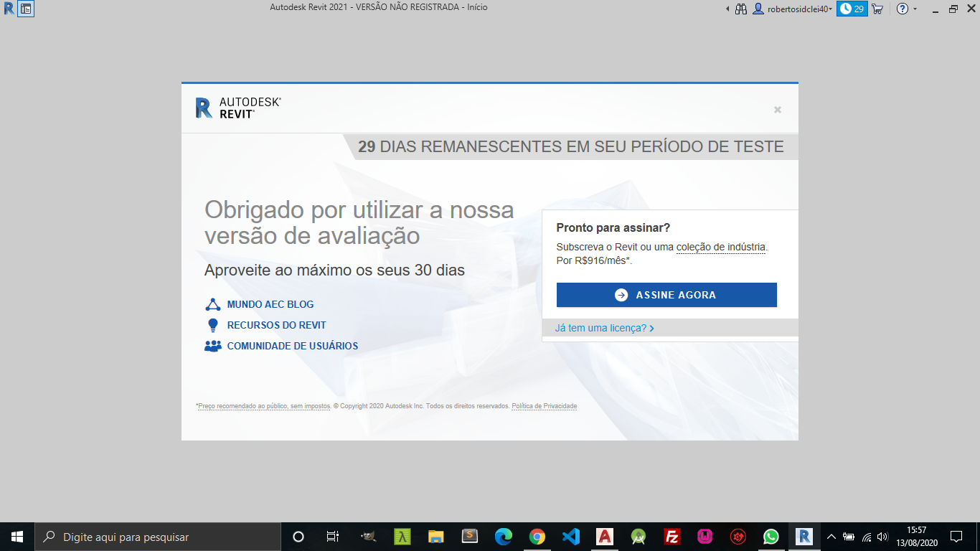Click the ASSINE AGORA button
980x551 pixels.
click(x=666, y=295)
